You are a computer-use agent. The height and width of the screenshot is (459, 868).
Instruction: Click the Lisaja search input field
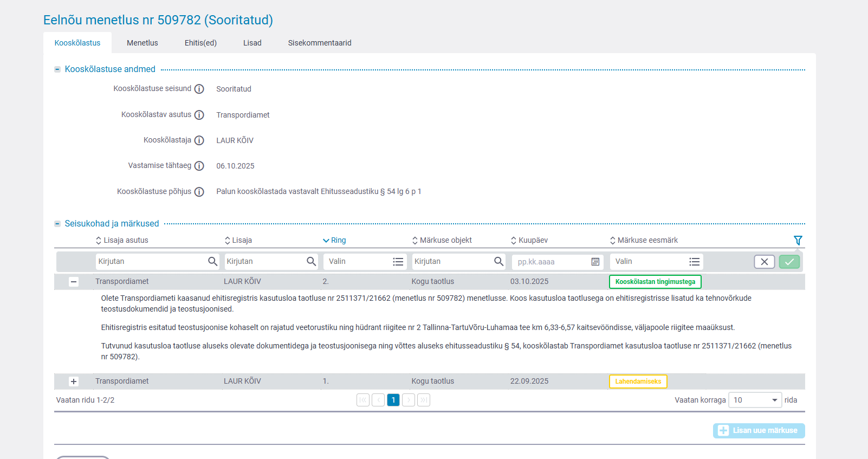click(265, 262)
